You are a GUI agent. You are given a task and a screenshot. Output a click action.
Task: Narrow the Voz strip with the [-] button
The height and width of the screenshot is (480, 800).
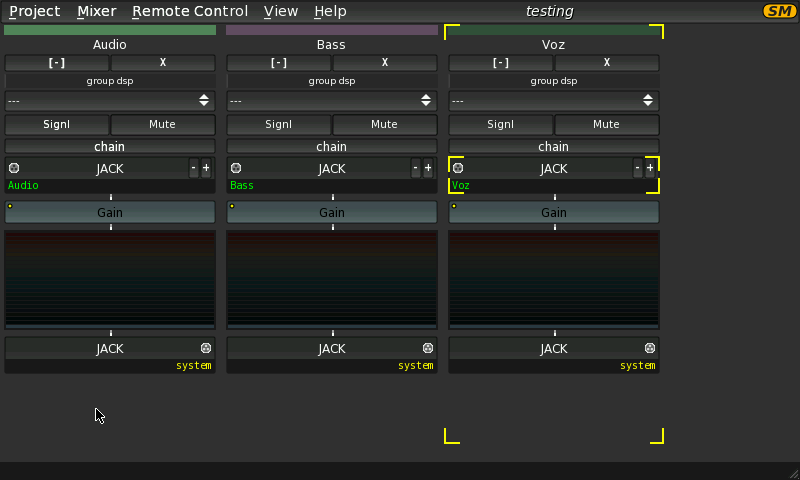501,63
